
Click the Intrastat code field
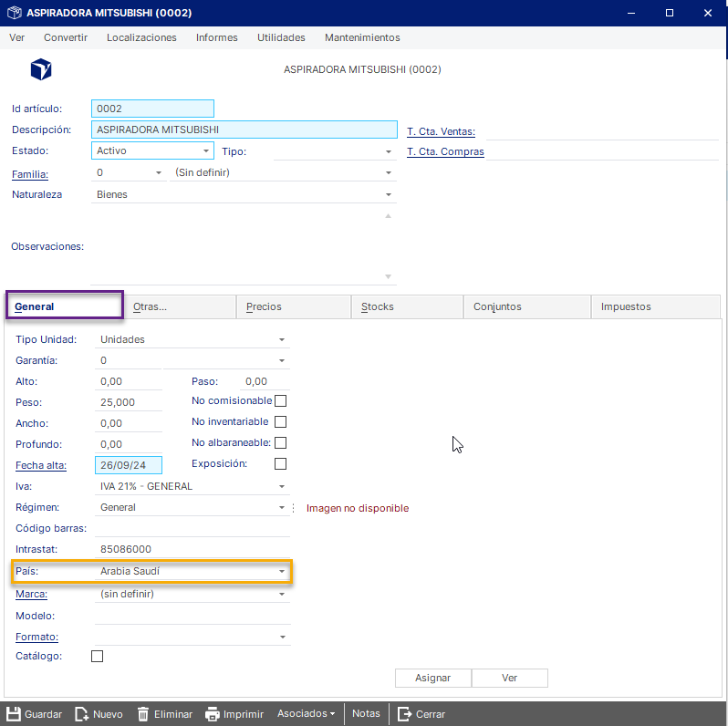pyautogui.click(x=192, y=549)
